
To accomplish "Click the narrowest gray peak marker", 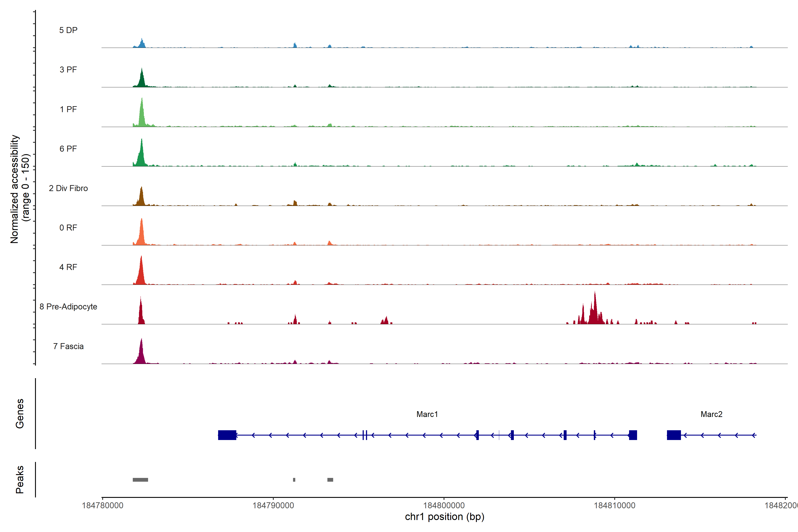I will 294,480.
